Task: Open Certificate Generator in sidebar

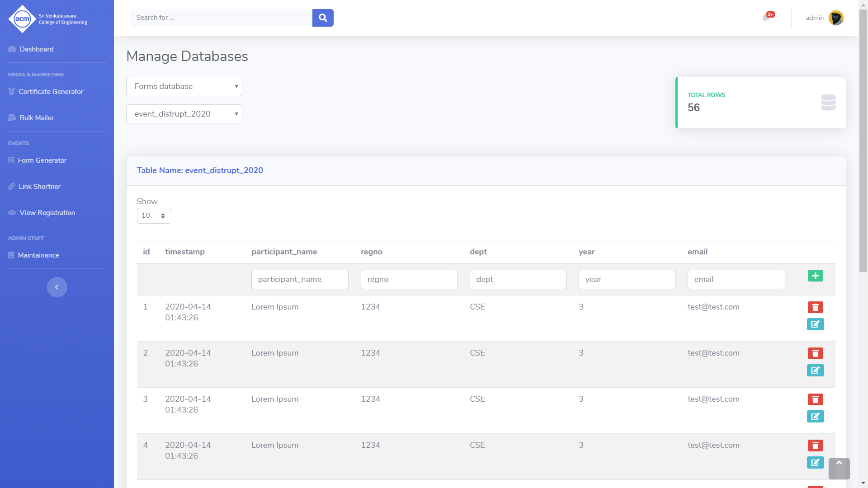Action: pyautogui.click(x=51, y=92)
